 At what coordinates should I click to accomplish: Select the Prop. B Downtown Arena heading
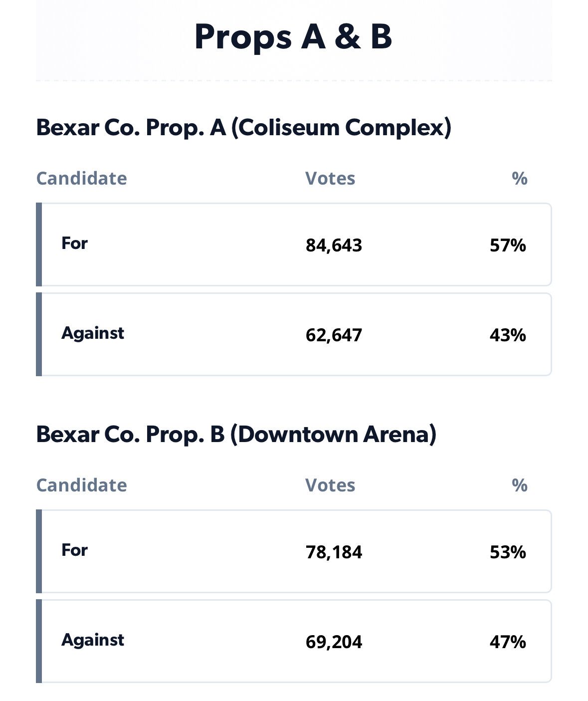pyautogui.click(x=236, y=434)
